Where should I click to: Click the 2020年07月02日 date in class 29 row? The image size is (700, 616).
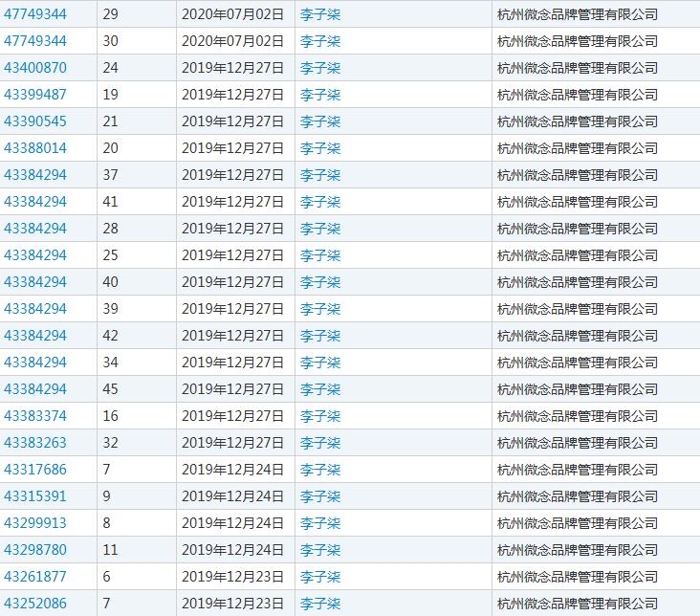pyautogui.click(x=232, y=14)
